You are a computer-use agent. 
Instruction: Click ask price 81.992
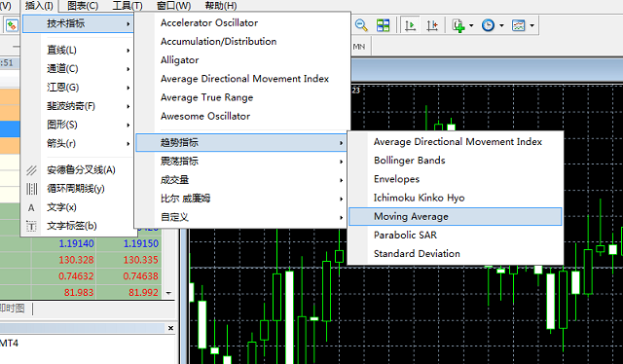[x=143, y=293]
